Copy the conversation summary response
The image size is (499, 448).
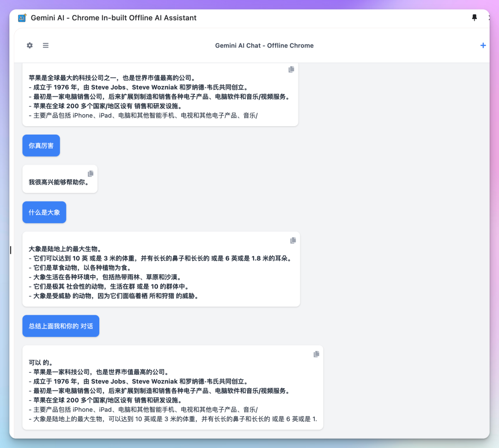(x=316, y=354)
